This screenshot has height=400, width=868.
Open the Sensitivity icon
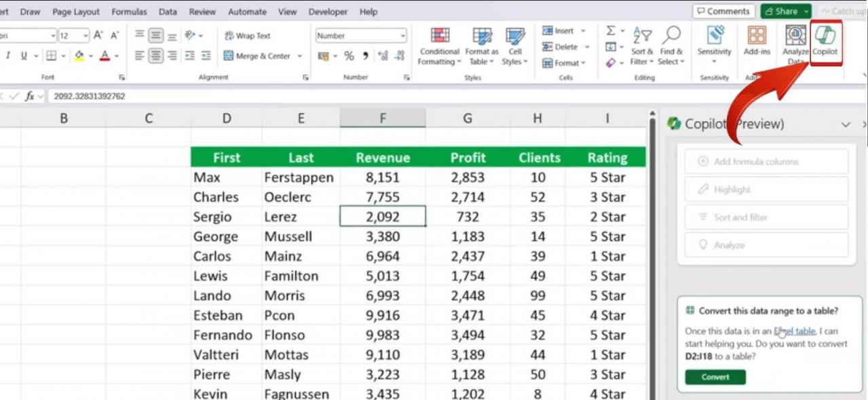[x=713, y=43]
